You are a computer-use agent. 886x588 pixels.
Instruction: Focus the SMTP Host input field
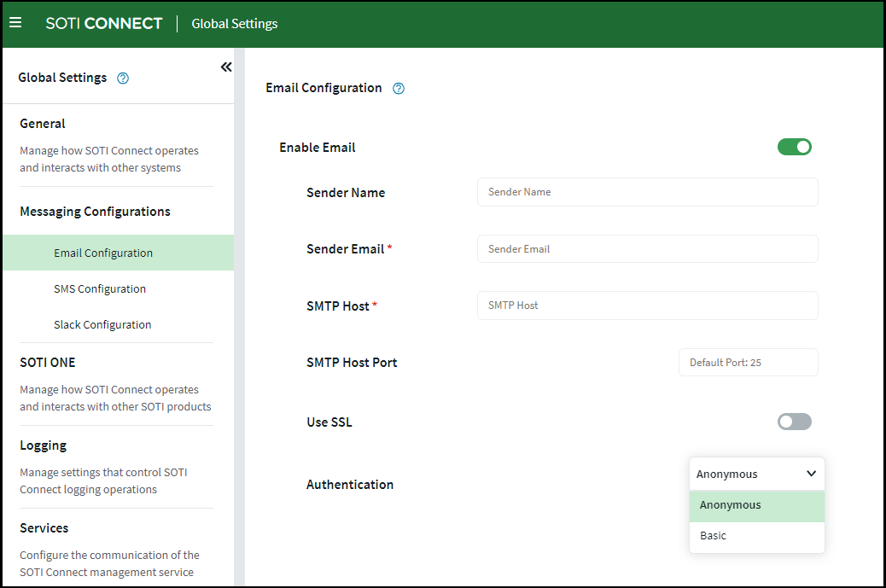pos(648,306)
